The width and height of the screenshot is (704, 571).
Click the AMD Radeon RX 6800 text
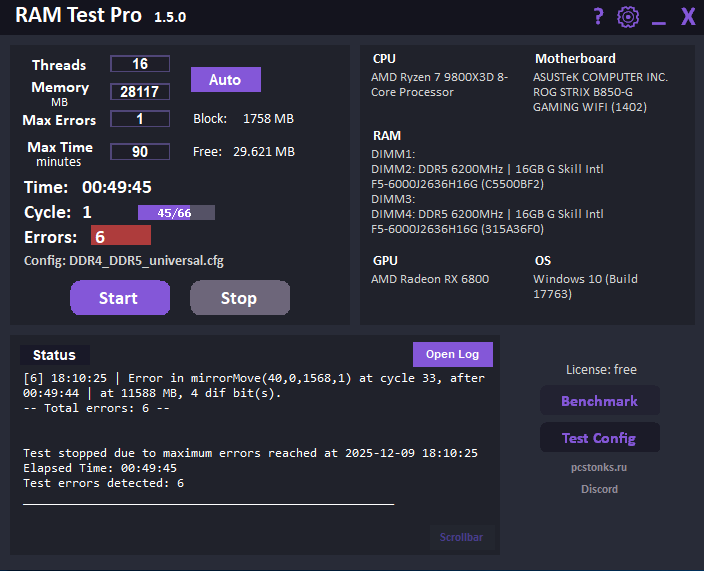coord(430,279)
